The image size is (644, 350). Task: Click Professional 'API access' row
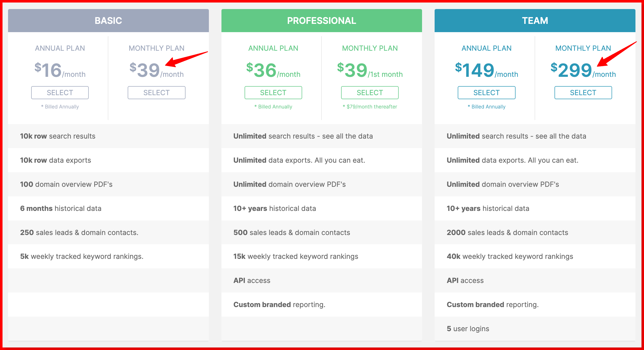click(x=321, y=280)
